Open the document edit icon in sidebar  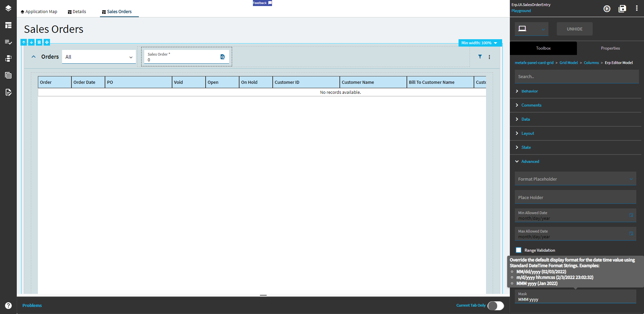[8, 92]
